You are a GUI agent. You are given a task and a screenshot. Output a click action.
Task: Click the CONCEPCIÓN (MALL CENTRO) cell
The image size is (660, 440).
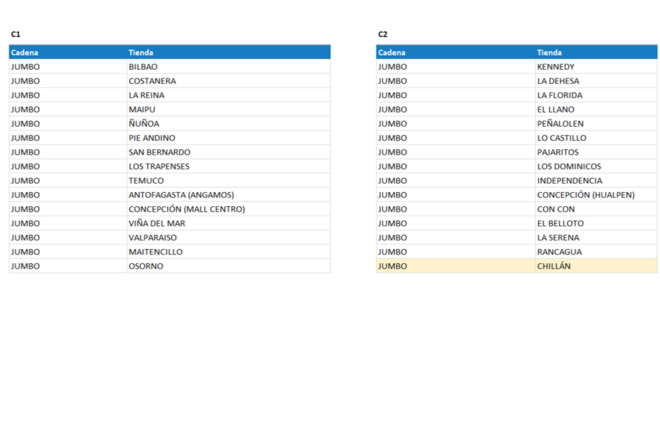point(186,209)
